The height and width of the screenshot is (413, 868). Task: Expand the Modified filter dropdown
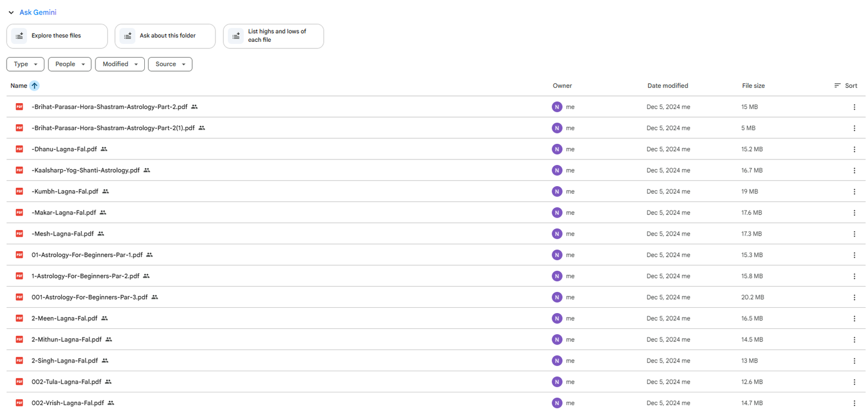[x=120, y=64]
